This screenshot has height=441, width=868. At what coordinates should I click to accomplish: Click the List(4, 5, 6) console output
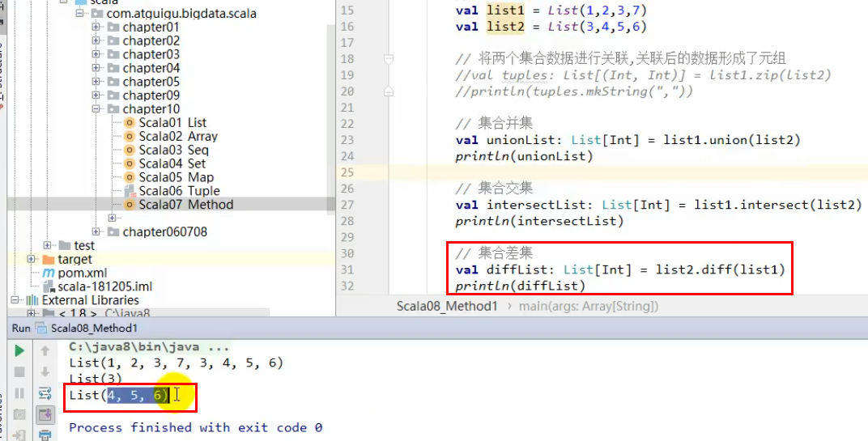(x=118, y=395)
